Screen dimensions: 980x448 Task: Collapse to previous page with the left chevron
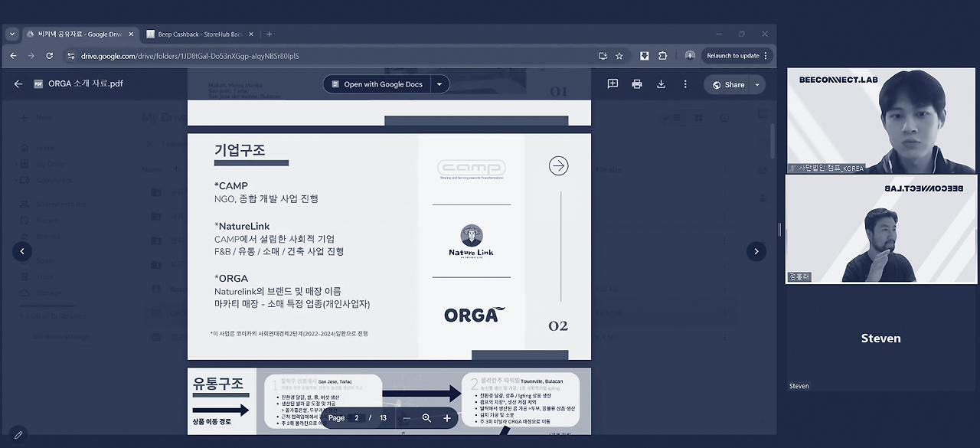click(21, 251)
